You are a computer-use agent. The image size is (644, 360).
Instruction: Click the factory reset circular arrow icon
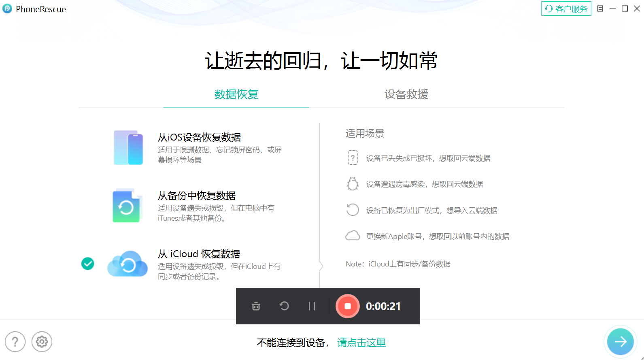click(x=353, y=210)
